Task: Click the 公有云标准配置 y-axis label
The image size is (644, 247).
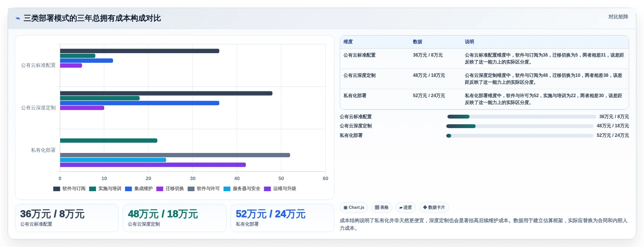Action: point(38,65)
